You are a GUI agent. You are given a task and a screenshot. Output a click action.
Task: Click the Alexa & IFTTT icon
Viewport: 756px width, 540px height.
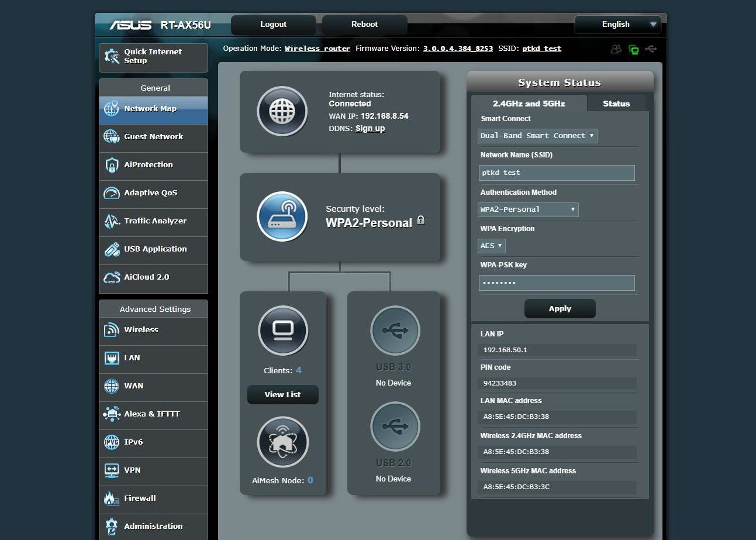pyautogui.click(x=112, y=414)
